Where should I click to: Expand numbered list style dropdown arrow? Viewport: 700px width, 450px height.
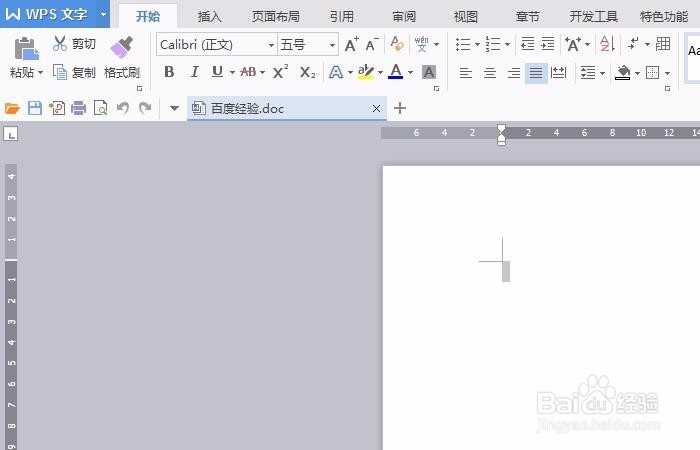[x=507, y=44]
